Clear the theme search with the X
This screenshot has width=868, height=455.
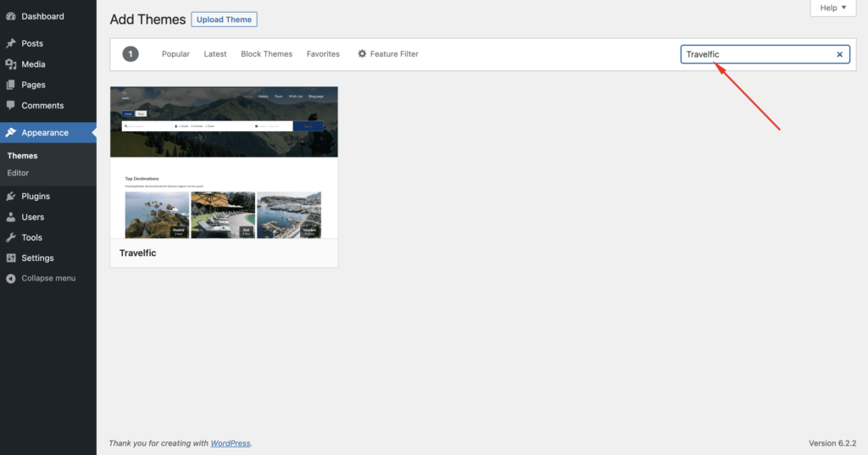coord(840,54)
